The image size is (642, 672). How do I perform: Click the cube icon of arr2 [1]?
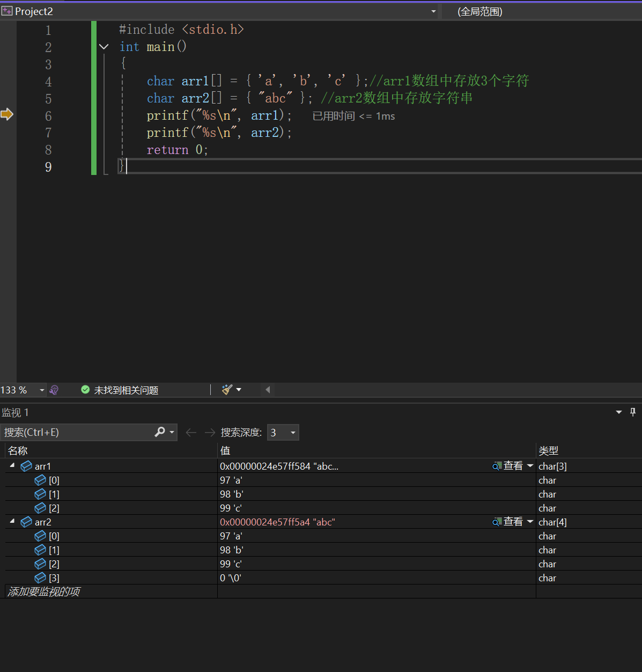(x=40, y=550)
